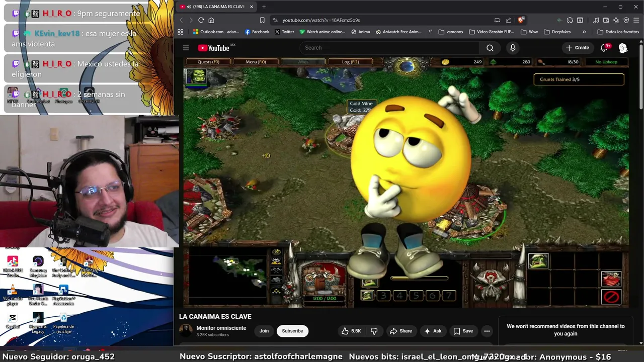Select orc hero portrait in game
Viewport: 644px width, 362px height.
point(197,76)
